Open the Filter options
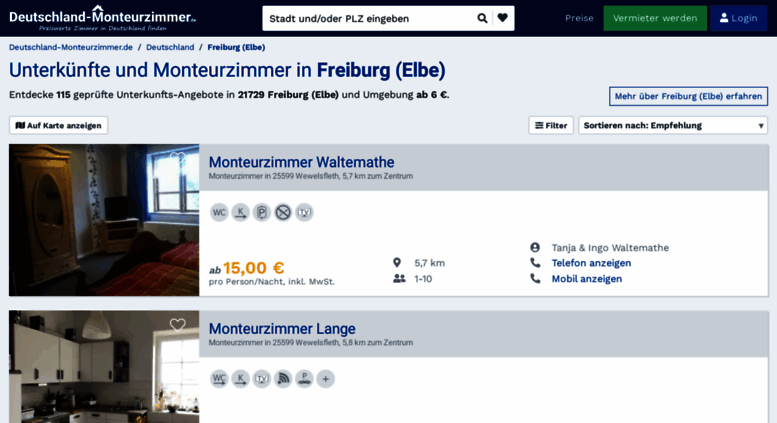 pos(551,125)
